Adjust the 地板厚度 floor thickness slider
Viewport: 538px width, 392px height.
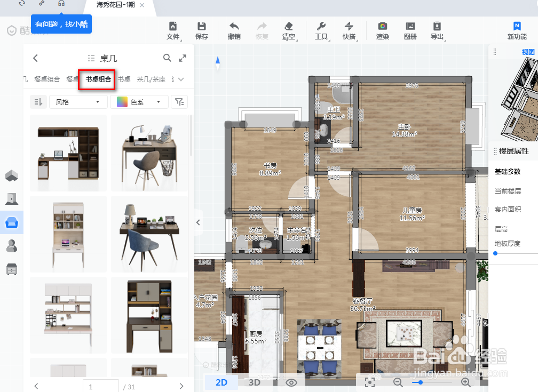[x=495, y=253]
